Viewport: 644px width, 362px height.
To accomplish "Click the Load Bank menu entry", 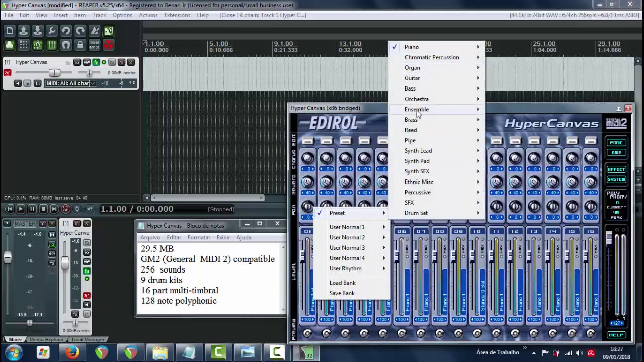I will click(352, 283).
